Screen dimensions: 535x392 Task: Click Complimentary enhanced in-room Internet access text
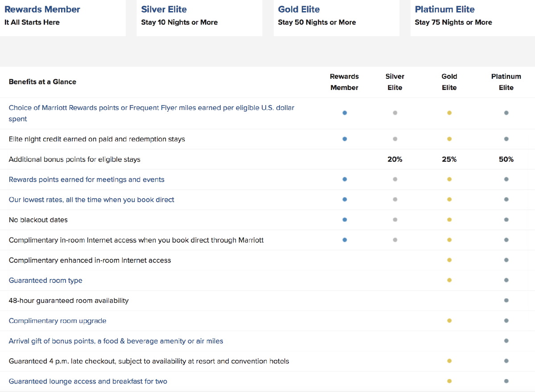coord(90,260)
